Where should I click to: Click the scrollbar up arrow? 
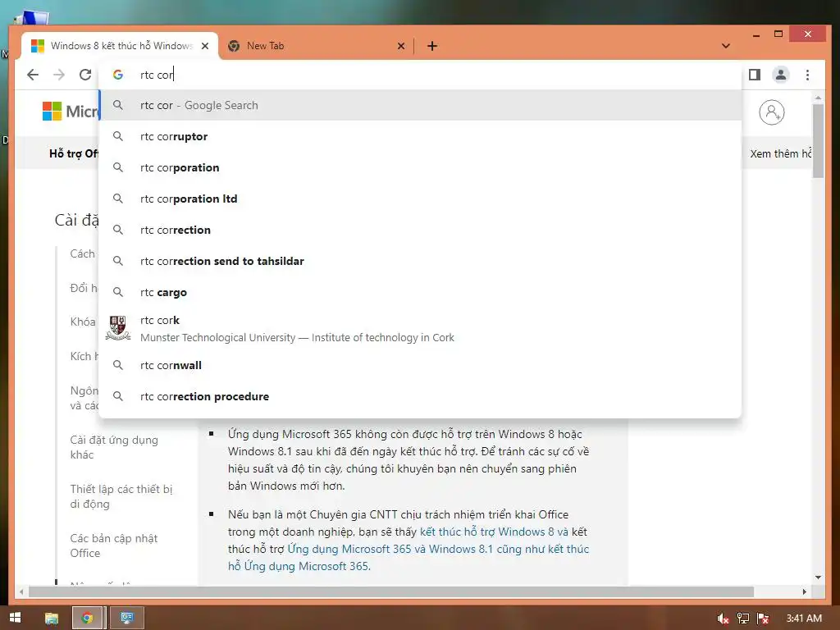[x=818, y=98]
